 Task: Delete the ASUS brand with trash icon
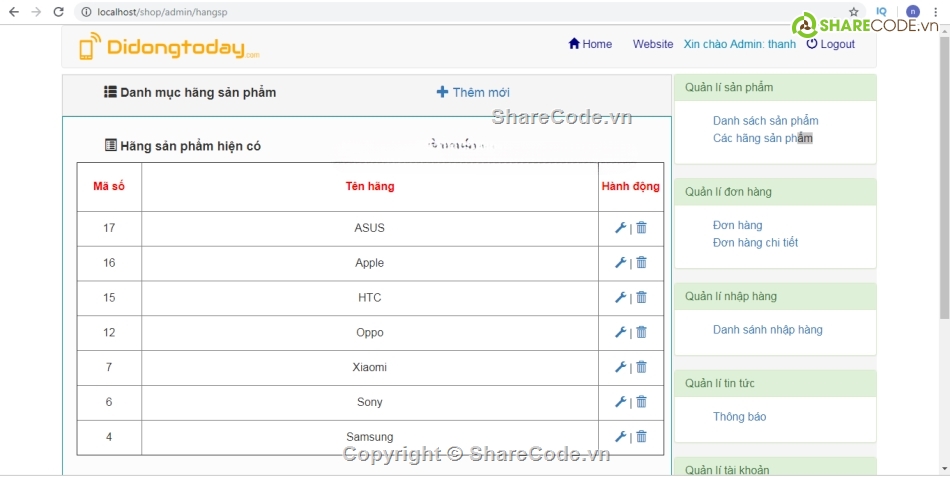click(x=642, y=227)
